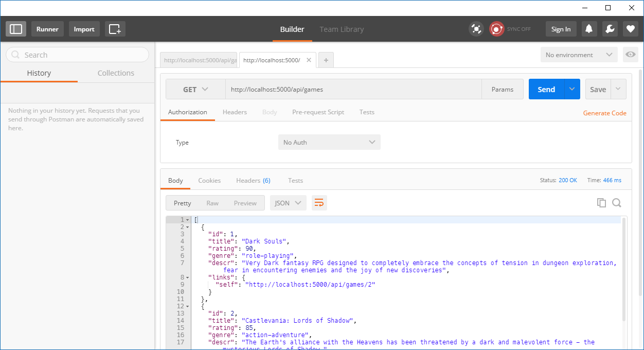The height and width of the screenshot is (350, 644).
Task: Open the response Tests tab
Action: click(x=295, y=180)
